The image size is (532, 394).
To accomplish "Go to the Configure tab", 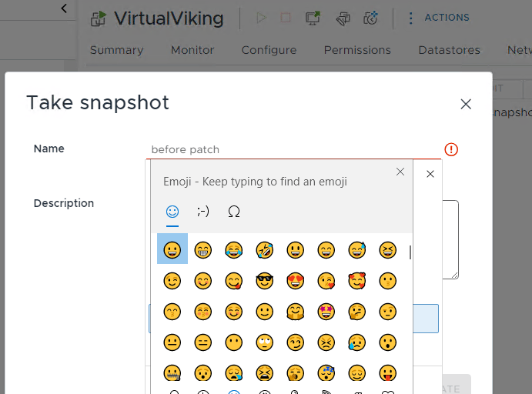I will pos(269,50).
